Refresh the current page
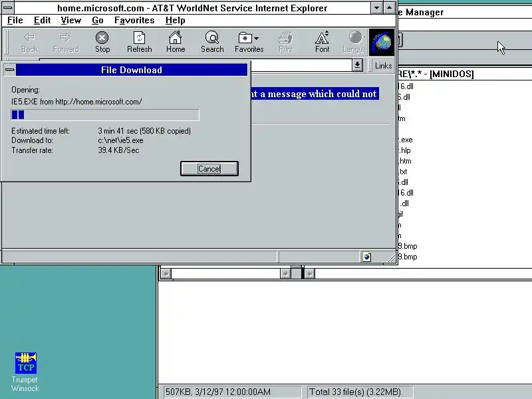The width and height of the screenshot is (532, 399). 139,43
